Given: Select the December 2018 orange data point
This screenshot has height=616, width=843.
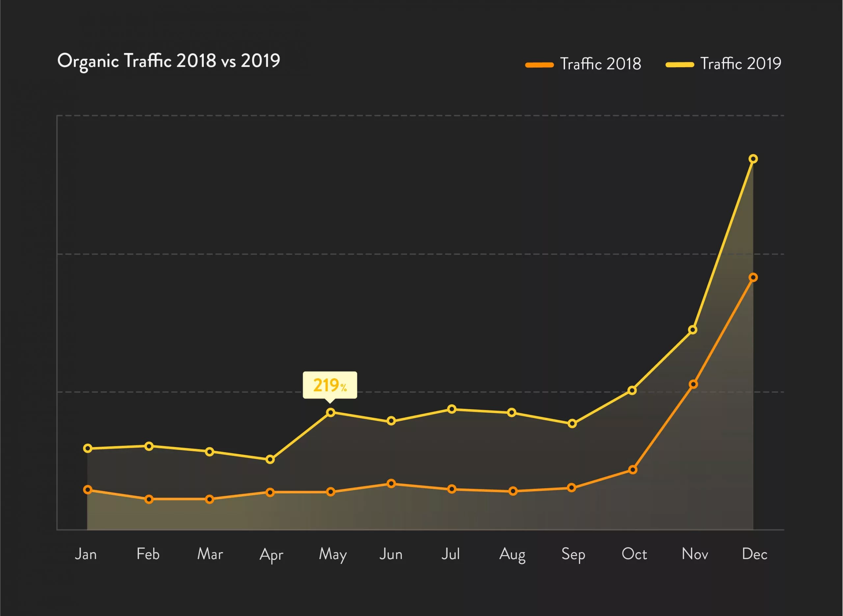Looking at the screenshot, I should (x=753, y=277).
